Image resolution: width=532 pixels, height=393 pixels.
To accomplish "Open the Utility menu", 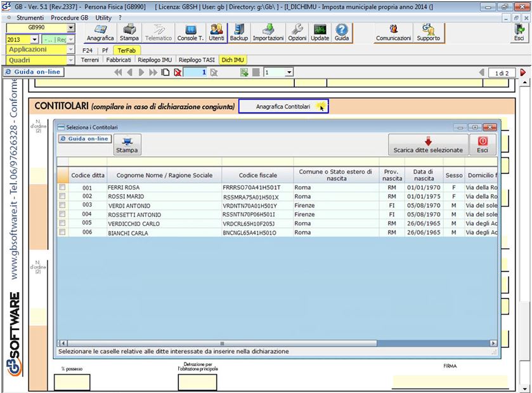I will tap(103, 18).
